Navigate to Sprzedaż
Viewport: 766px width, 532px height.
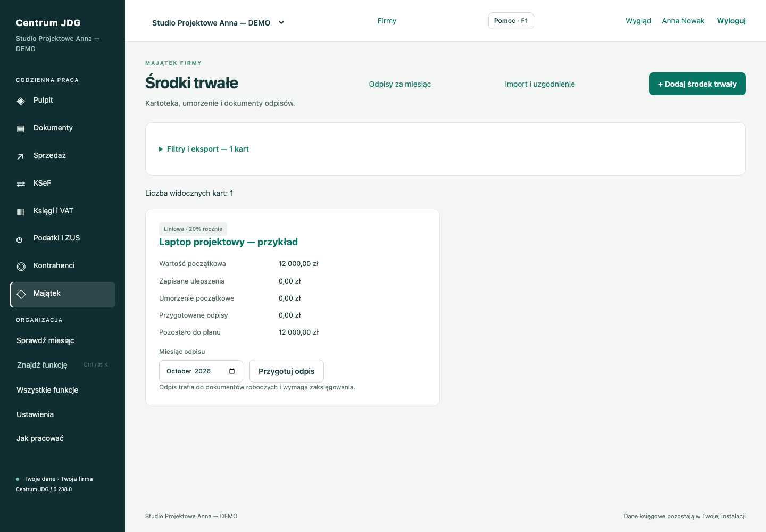click(x=63, y=156)
